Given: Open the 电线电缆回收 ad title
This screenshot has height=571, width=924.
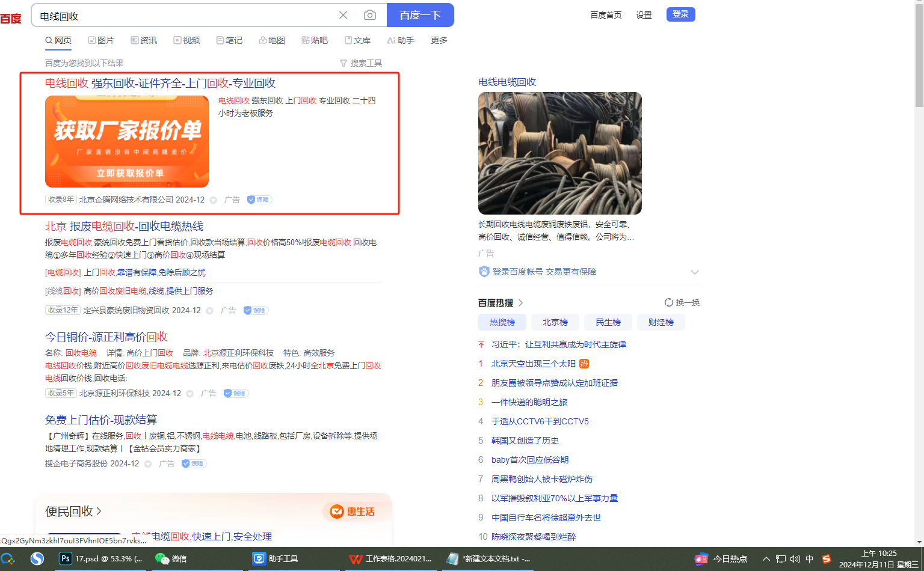Looking at the screenshot, I should coord(507,82).
